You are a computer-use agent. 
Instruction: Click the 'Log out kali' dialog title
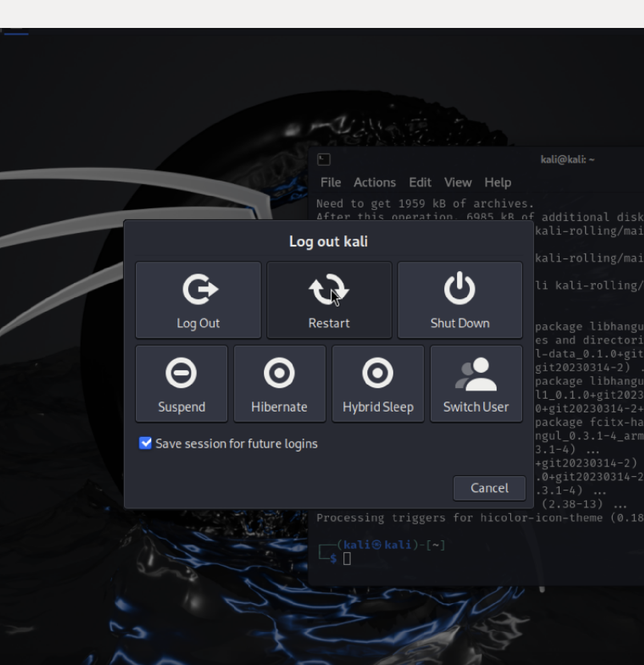pos(328,241)
